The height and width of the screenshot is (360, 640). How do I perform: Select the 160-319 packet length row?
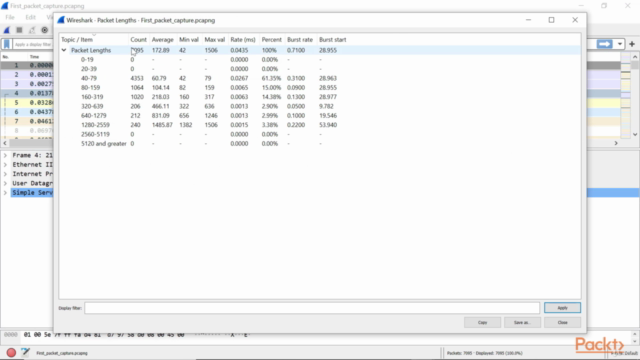[x=320, y=97]
